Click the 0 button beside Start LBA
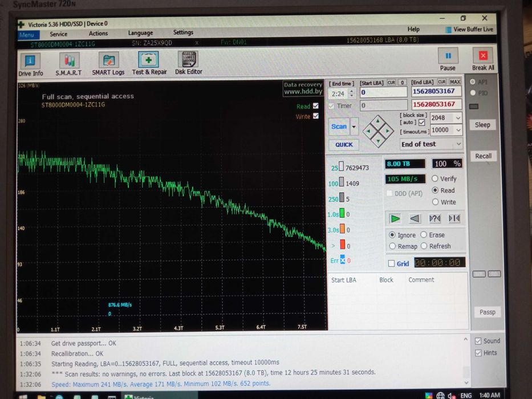This screenshot has width=532, height=399. click(403, 83)
